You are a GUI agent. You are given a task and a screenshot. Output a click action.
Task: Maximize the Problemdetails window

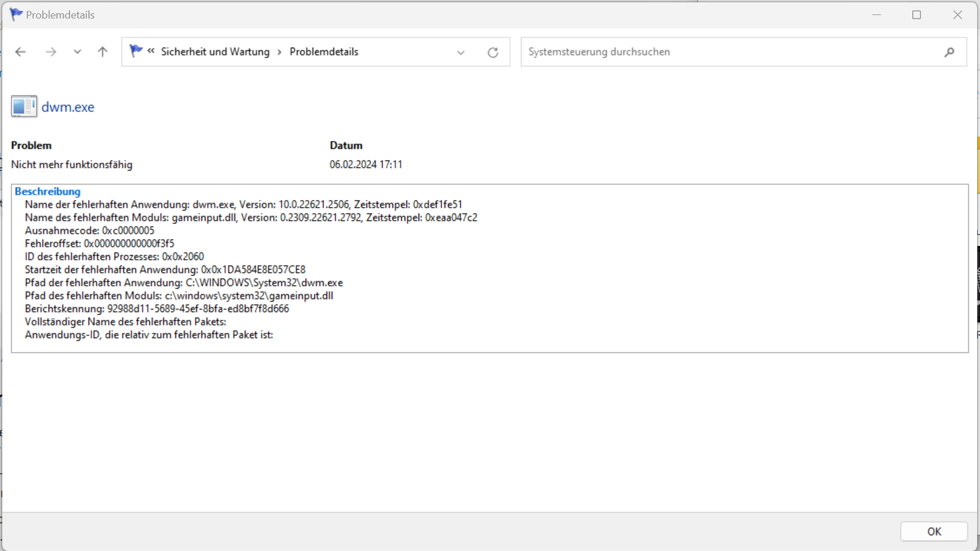click(916, 14)
